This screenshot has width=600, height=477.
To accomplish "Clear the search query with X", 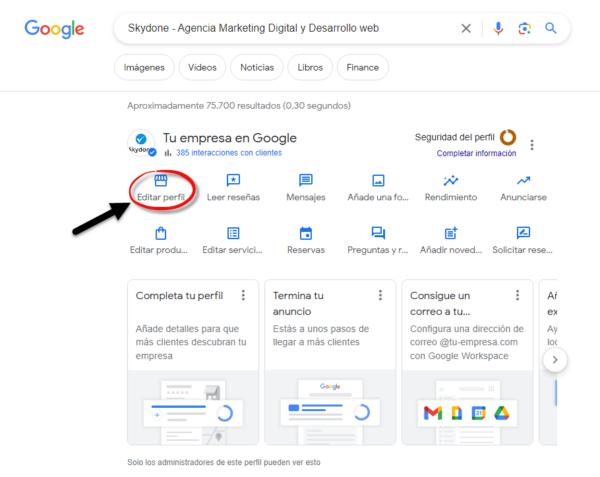I will 466,28.
